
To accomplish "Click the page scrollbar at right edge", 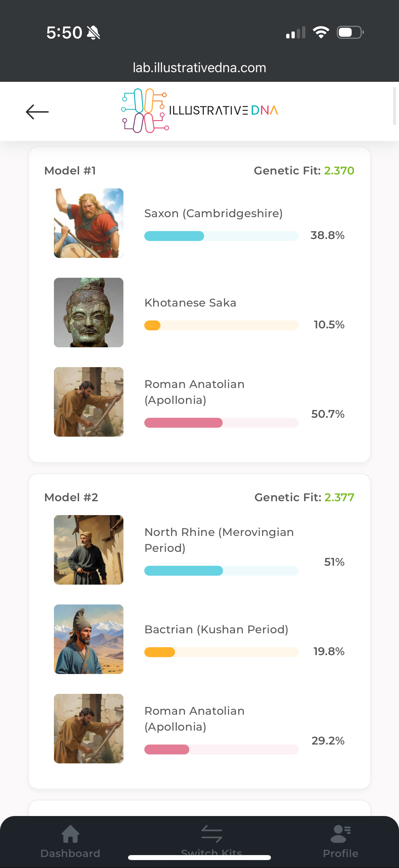I will 394,106.
